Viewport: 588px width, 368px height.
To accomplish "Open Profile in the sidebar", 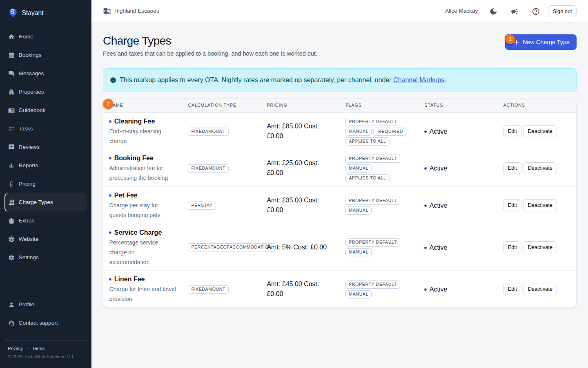I will point(45,305).
